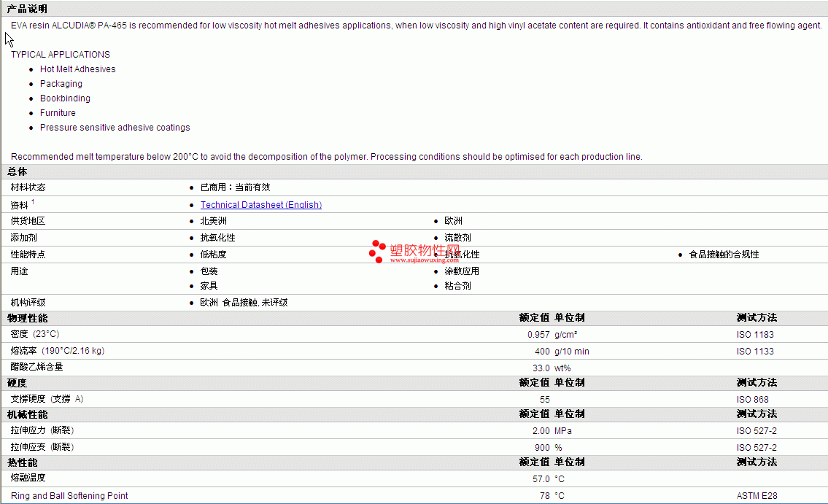Click 额定值 header in 硬度 section

coord(534,383)
